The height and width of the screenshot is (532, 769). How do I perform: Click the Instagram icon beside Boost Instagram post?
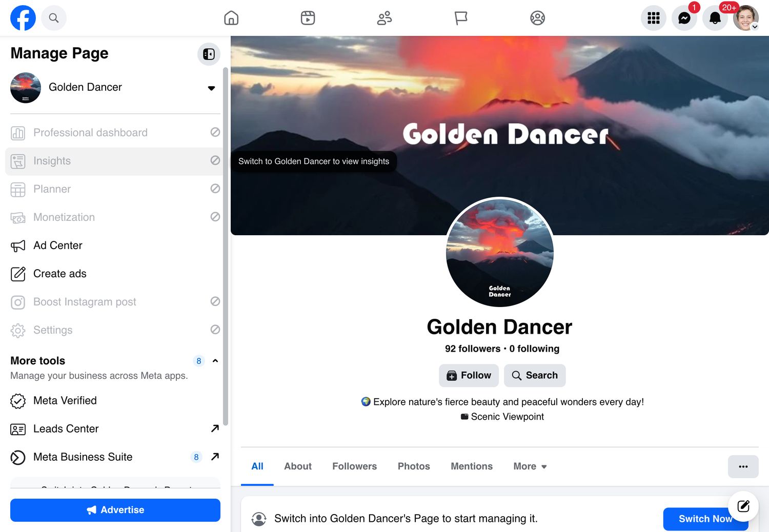[18, 302]
